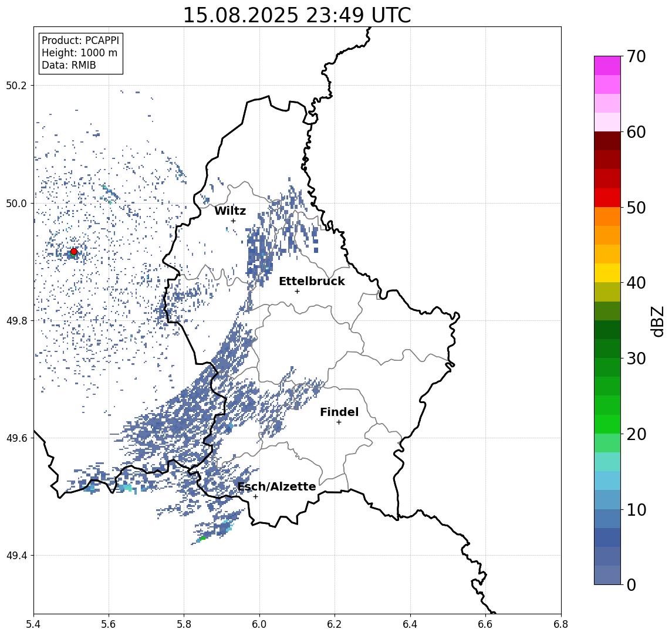Select the 'Ettelbruck' city label
The height and width of the screenshot is (636, 672).
[x=312, y=281]
